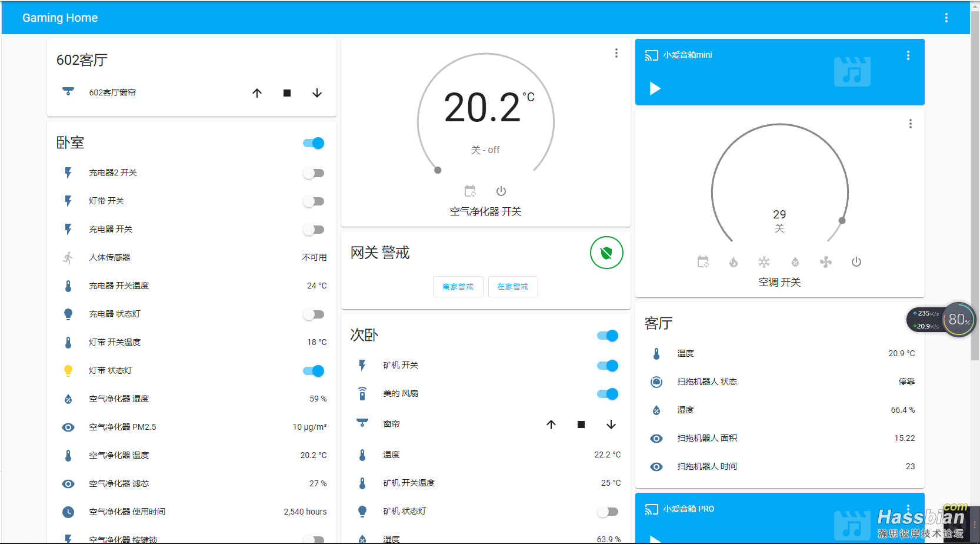This screenshot has width=980, height=544.
Task: Click the 扫拖机器人 状态 robot icon
Action: 656,382
